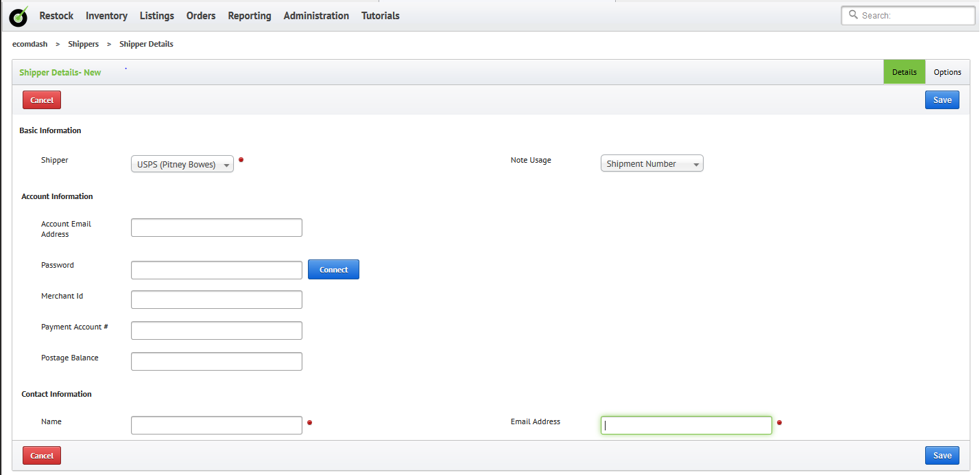Open the Note Usage dropdown

click(x=652, y=163)
